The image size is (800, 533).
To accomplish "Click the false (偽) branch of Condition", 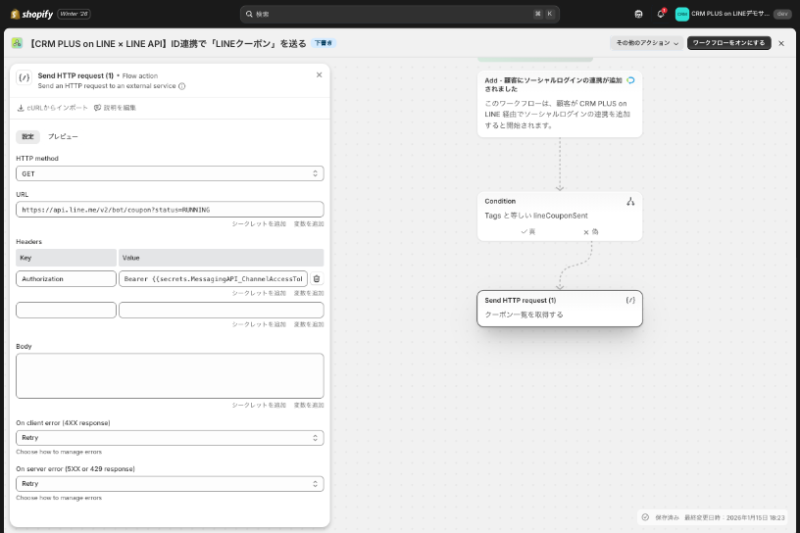I will pos(591,232).
